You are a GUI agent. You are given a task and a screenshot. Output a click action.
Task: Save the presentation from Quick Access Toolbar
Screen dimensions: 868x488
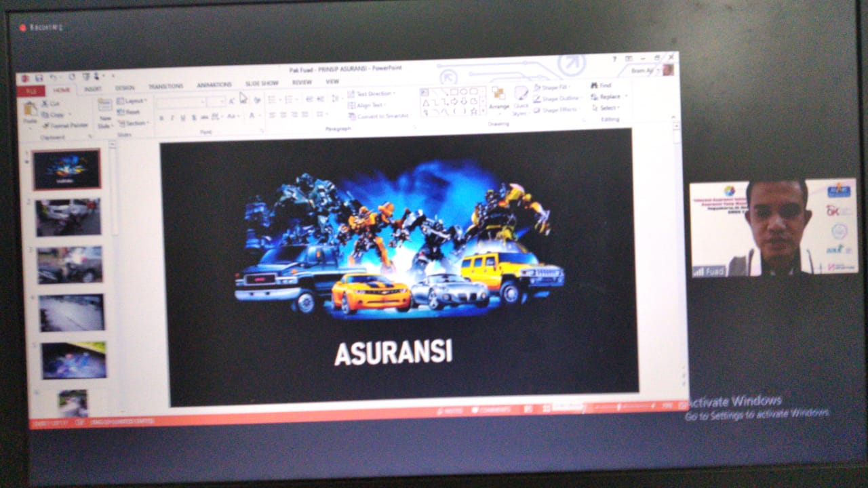pyautogui.click(x=39, y=78)
